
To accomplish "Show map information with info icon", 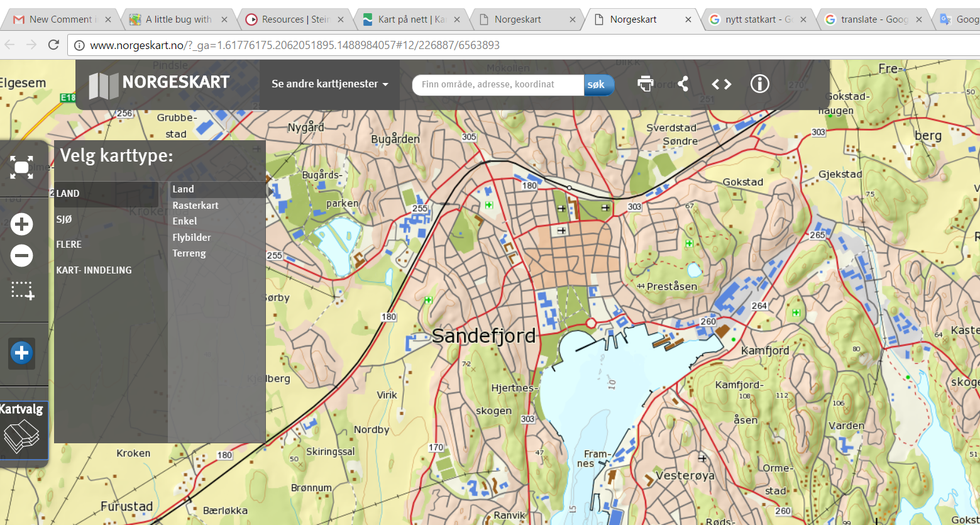I will pyautogui.click(x=759, y=84).
